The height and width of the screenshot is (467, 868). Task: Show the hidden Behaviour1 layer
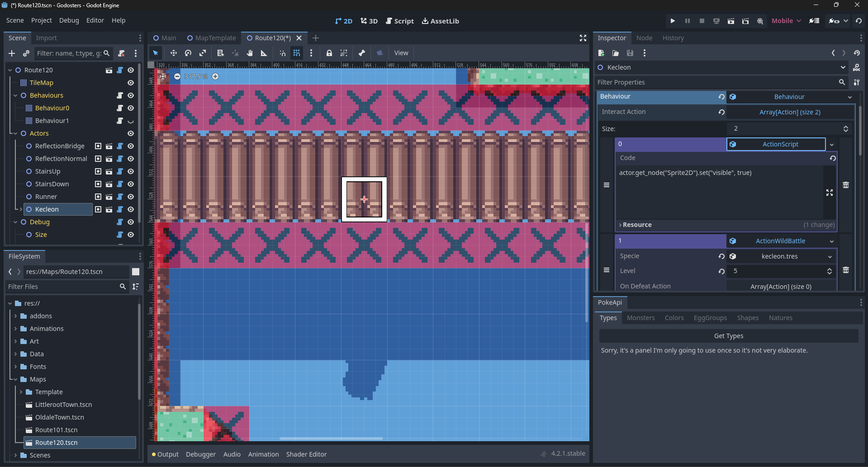click(x=131, y=121)
